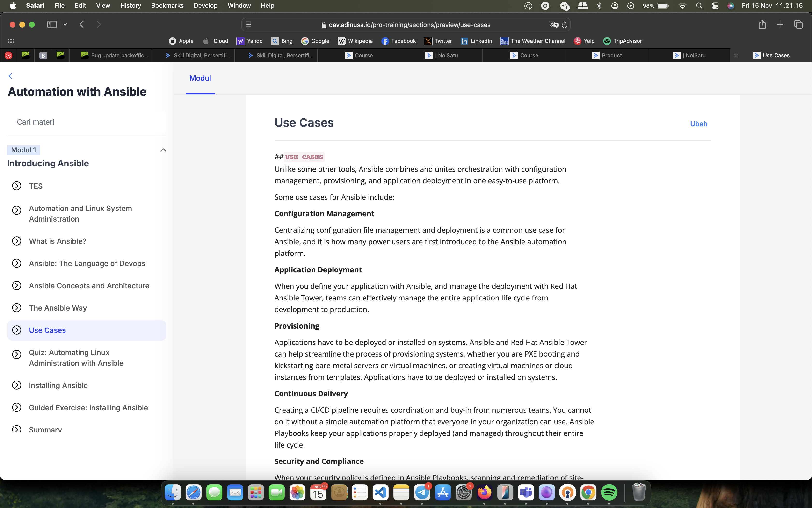Viewport: 812px width, 508px height.
Task: Select the Use Cases sidebar item
Action: click(87, 330)
